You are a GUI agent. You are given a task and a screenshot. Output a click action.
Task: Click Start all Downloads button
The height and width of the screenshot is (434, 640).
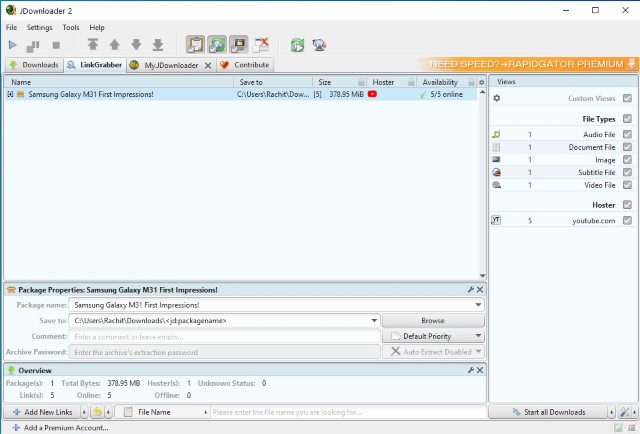(549, 412)
